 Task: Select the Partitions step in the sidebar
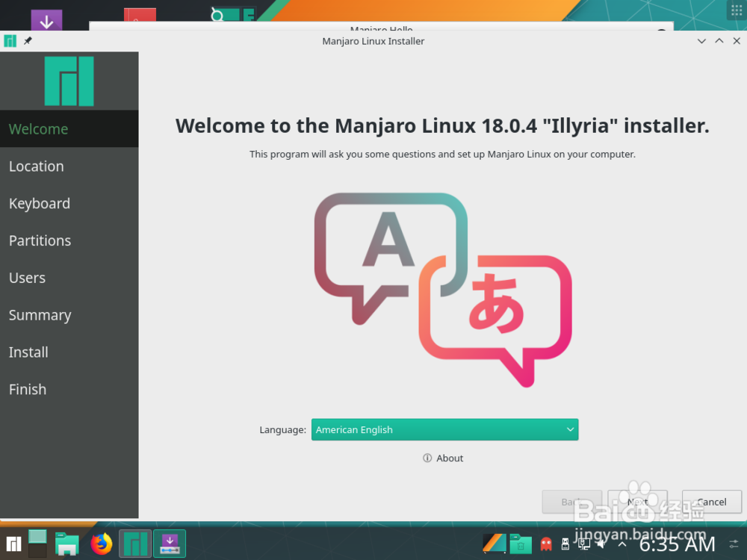coord(69,240)
